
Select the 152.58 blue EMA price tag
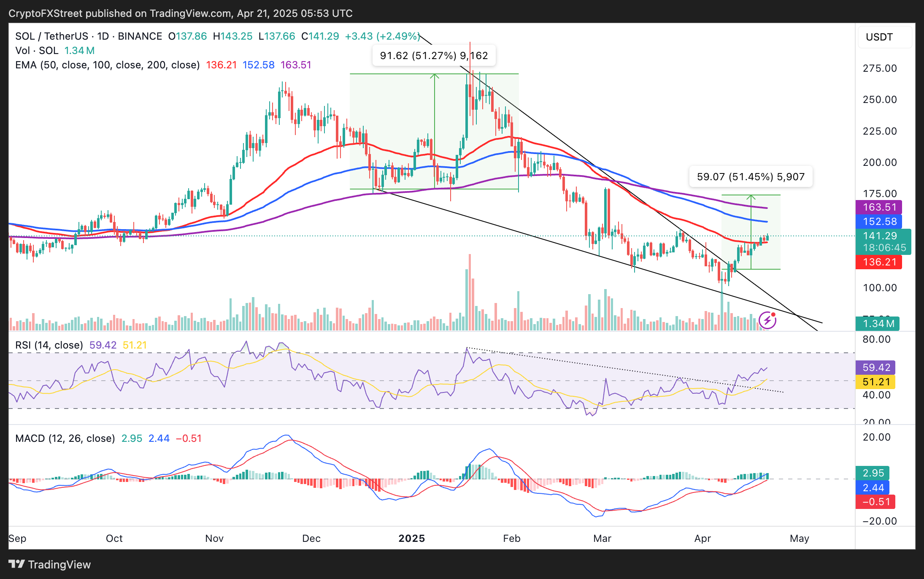(x=879, y=222)
